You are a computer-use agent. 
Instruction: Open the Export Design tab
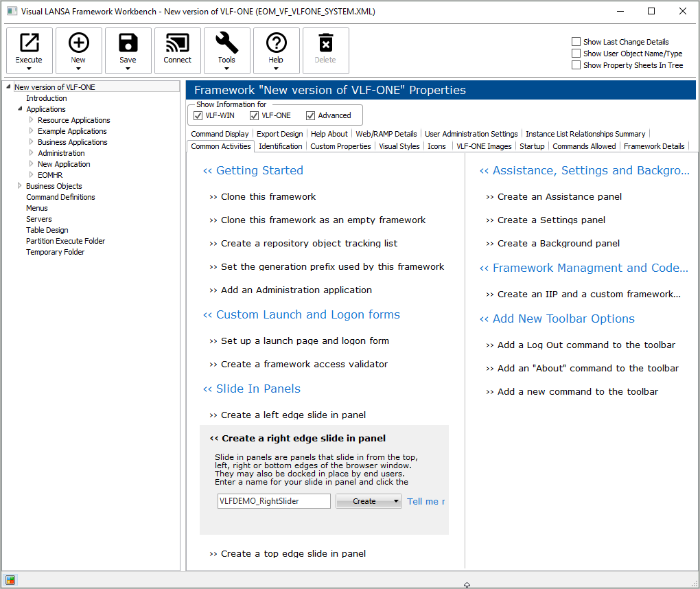pos(279,134)
